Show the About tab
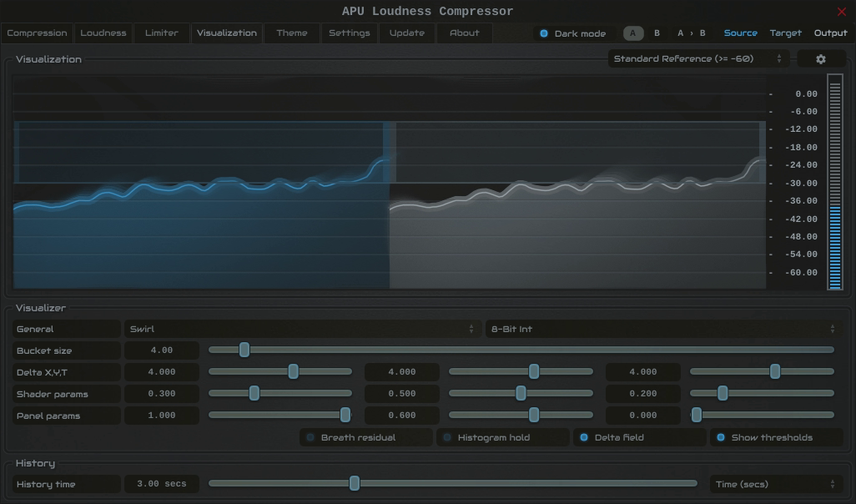This screenshot has width=856, height=504. click(x=465, y=33)
